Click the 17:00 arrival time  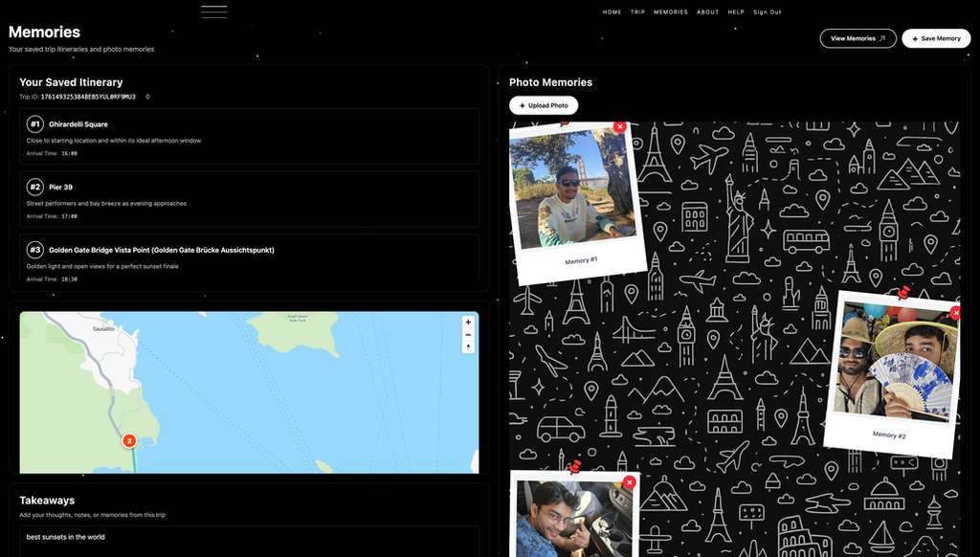pyautogui.click(x=69, y=216)
